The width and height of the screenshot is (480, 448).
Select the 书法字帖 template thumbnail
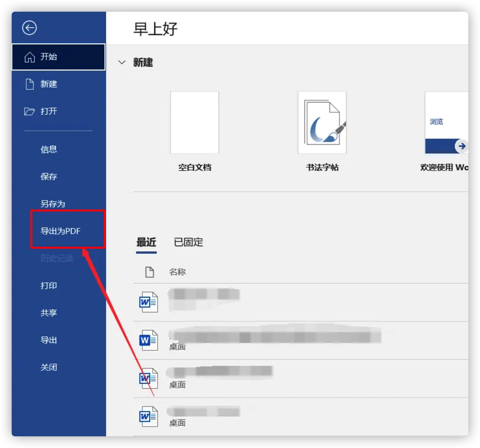tap(322, 123)
